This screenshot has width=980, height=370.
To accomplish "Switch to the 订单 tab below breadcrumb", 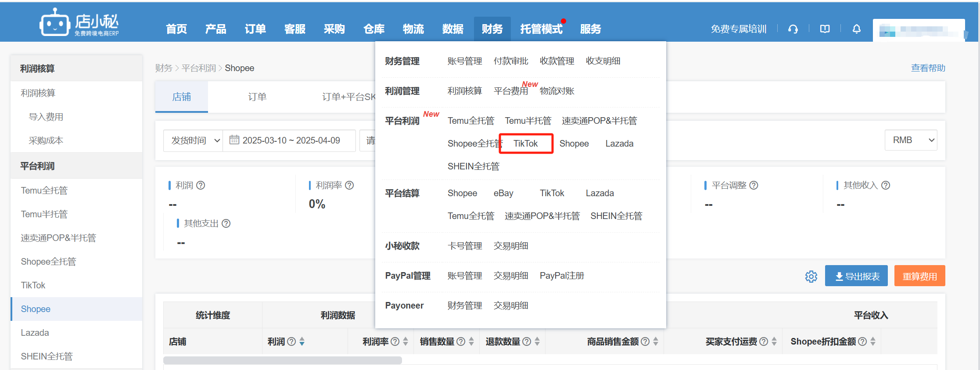I will (x=257, y=97).
